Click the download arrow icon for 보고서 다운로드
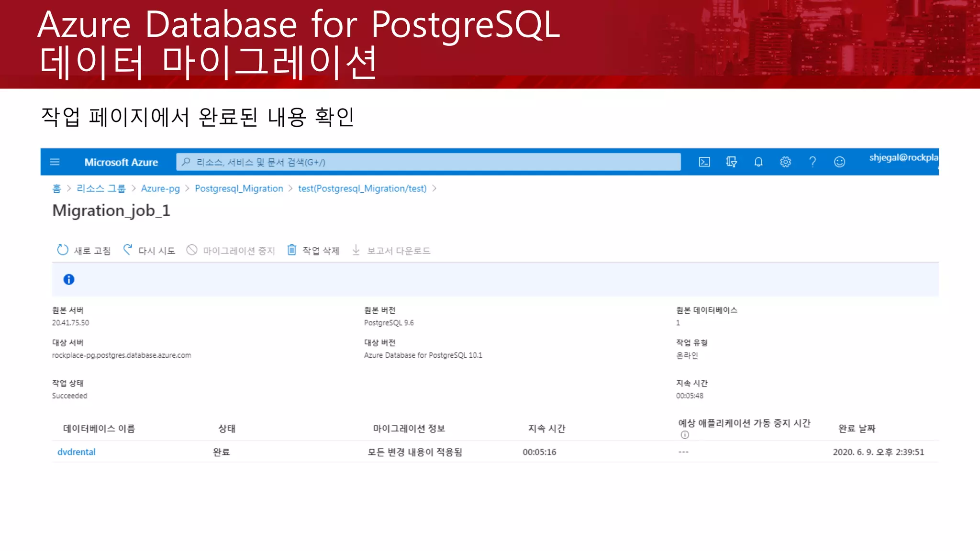This screenshot has width=980, height=551. click(356, 250)
